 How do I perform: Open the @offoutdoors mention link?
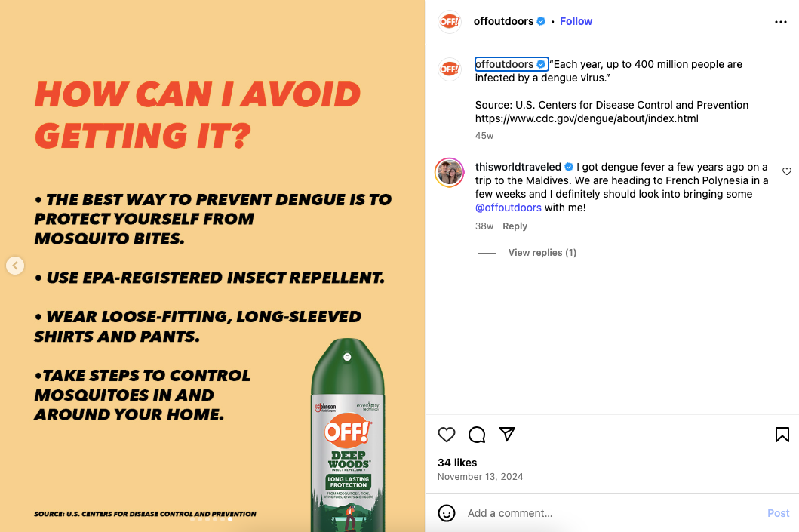coord(508,208)
